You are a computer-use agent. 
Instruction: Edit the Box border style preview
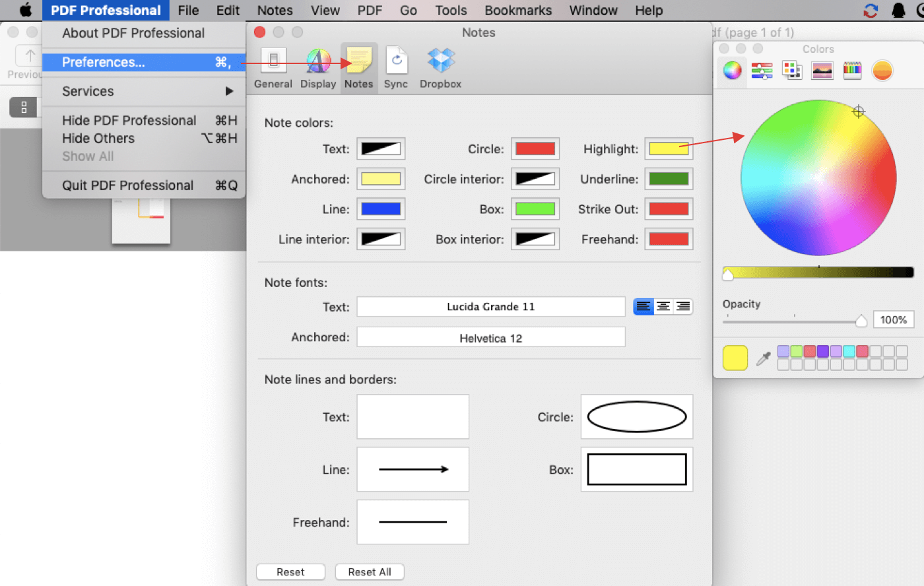(x=637, y=469)
